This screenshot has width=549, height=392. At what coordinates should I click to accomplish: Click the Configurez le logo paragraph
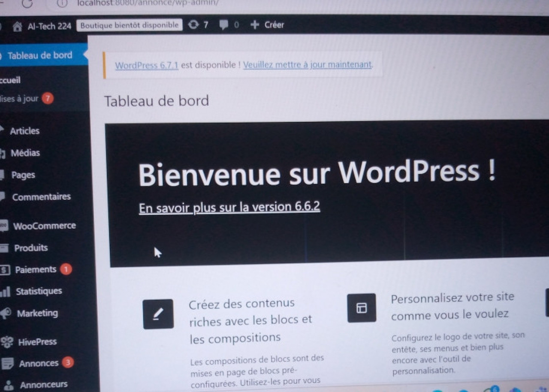tap(458, 353)
